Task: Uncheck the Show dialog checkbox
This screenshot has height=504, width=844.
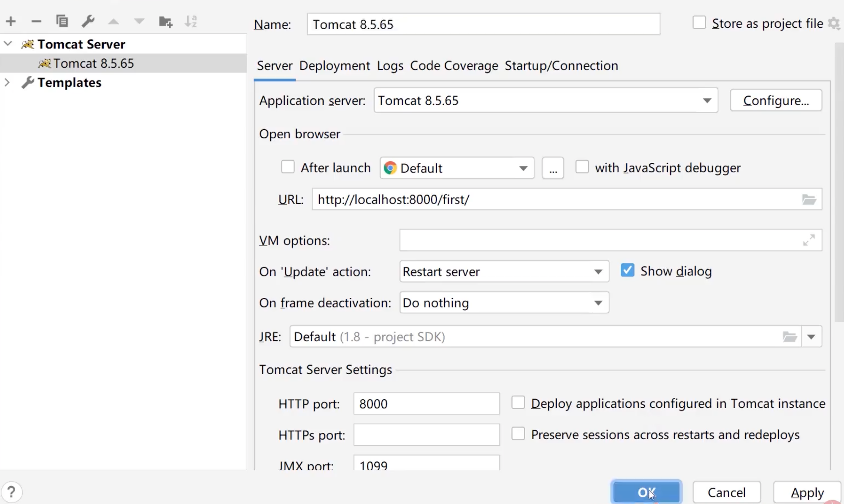Action: click(x=627, y=271)
